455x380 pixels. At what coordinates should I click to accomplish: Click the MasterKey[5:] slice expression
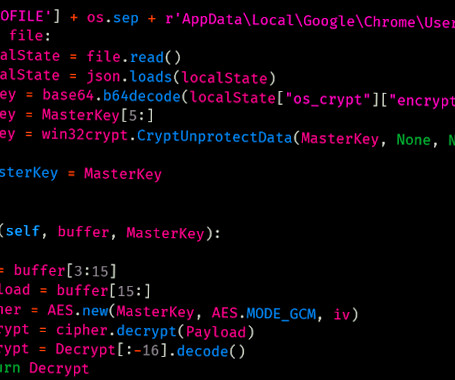click(x=97, y=116)
